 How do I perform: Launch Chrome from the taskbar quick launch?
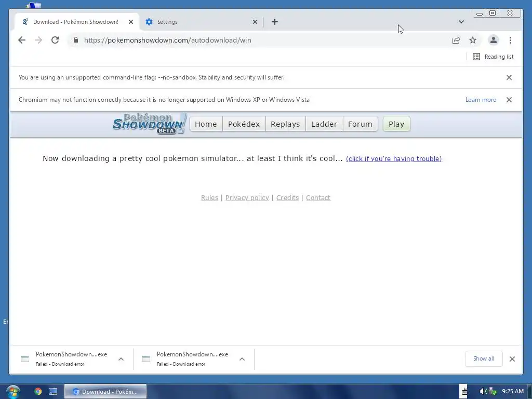pyautogui.click(x=38, y=392)
